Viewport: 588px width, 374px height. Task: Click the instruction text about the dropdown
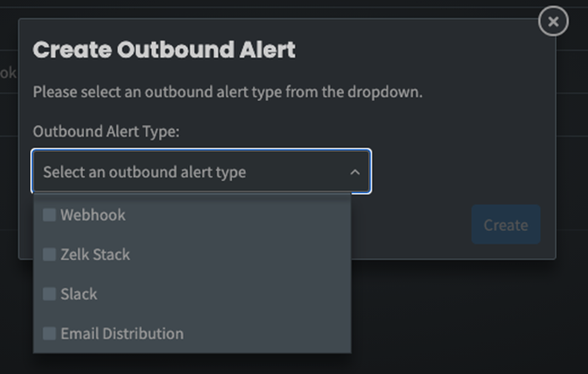click(x=228, y=91)
